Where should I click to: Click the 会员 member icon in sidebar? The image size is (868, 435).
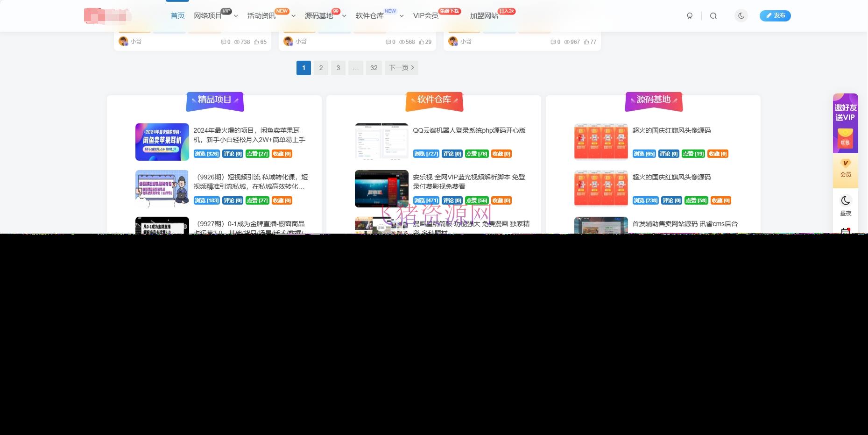tap(845, 169)
